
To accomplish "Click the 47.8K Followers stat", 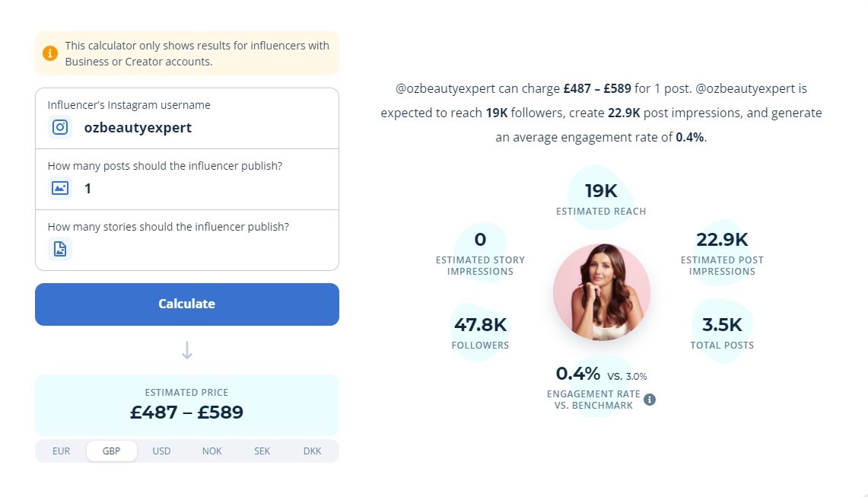I will (480, 333).
